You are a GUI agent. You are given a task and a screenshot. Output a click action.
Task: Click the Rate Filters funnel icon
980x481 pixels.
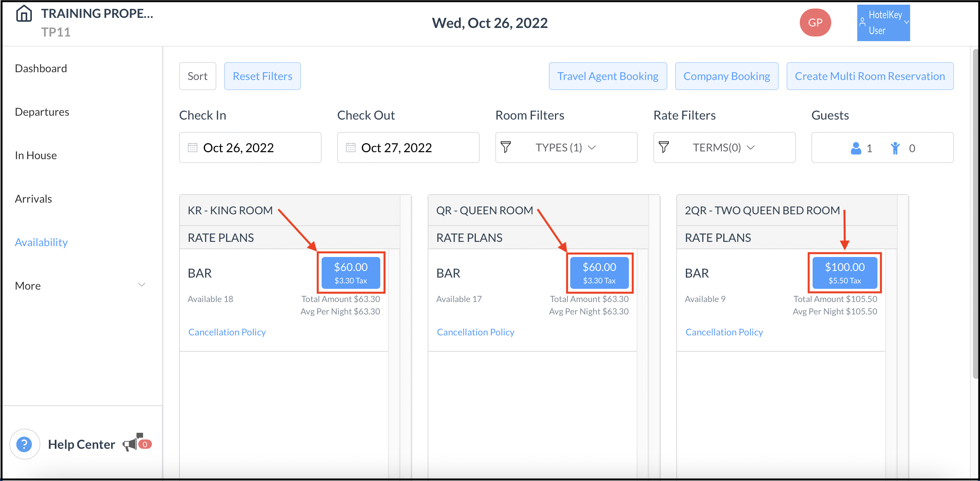pyautogui.click(x=664, y=148)
